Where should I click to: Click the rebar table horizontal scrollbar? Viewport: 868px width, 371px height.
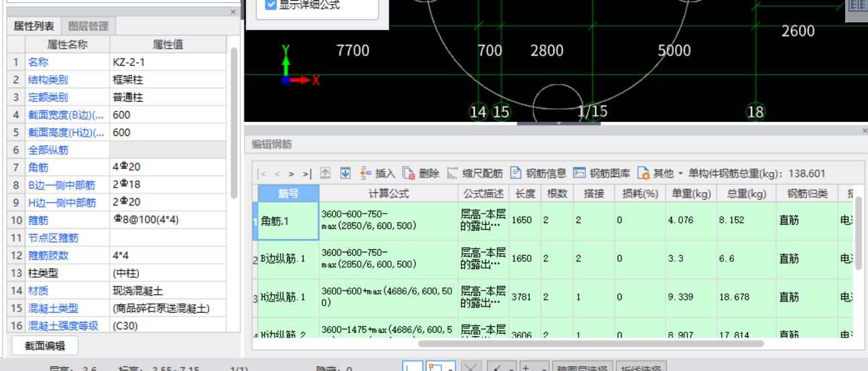pyautogui.click(x=591, y=344)
